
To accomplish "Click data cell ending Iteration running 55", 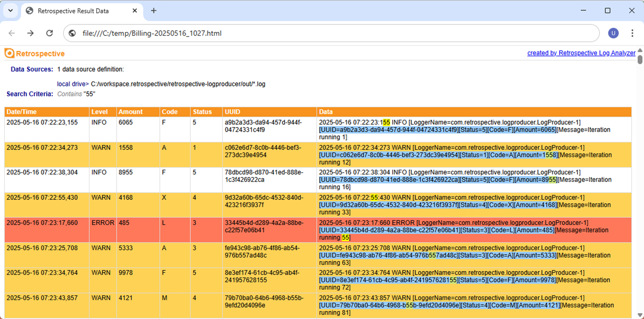I will click(x=474, y=230).
